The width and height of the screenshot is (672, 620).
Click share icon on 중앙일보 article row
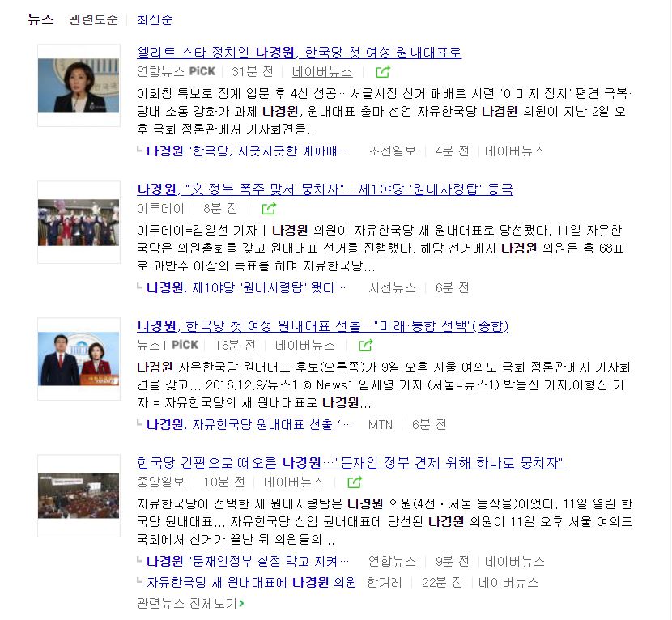(355, 482)
